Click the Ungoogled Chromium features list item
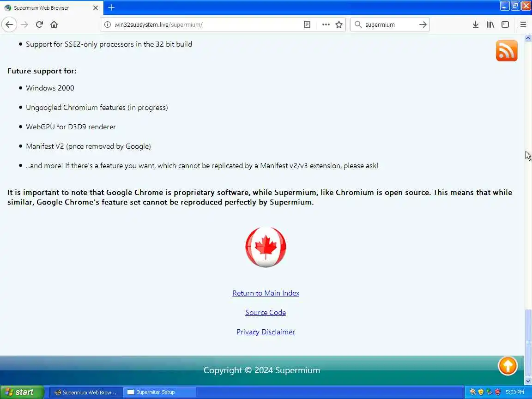Image resolution: width=532 pixels, height=399 pixels. point(97,108)
